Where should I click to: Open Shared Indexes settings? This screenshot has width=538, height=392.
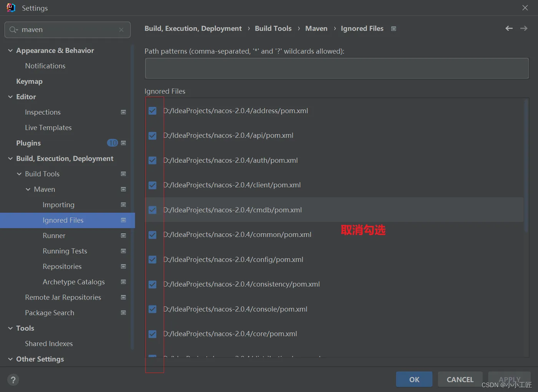tap(49, 344)
